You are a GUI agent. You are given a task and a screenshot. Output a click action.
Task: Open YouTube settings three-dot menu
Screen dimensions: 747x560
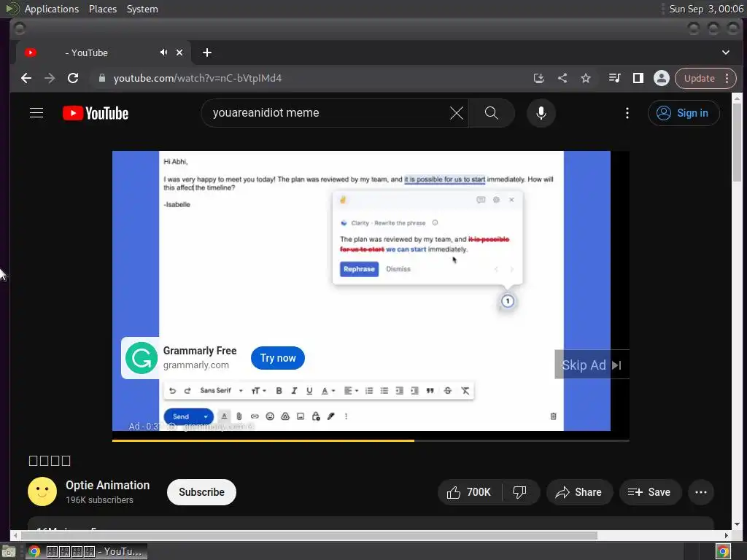pos(627,113)
